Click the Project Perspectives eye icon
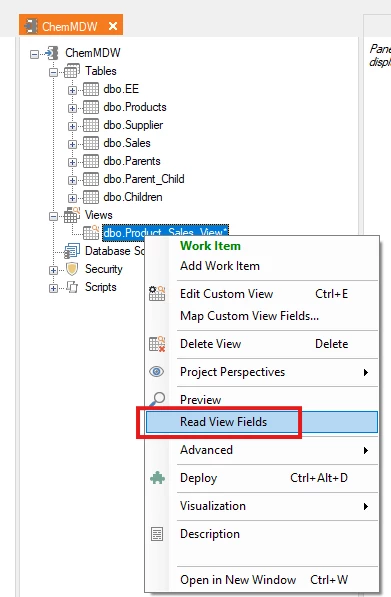Screen dimensions: 391x597 (x=156, y=372)
